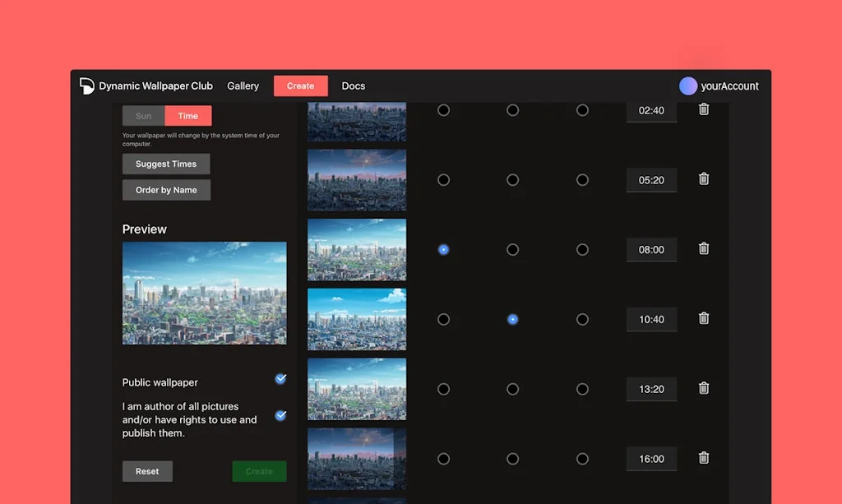The image size is (842, 504).
Task: Select first radio button in 05:20 row
Action: (444, 180)
